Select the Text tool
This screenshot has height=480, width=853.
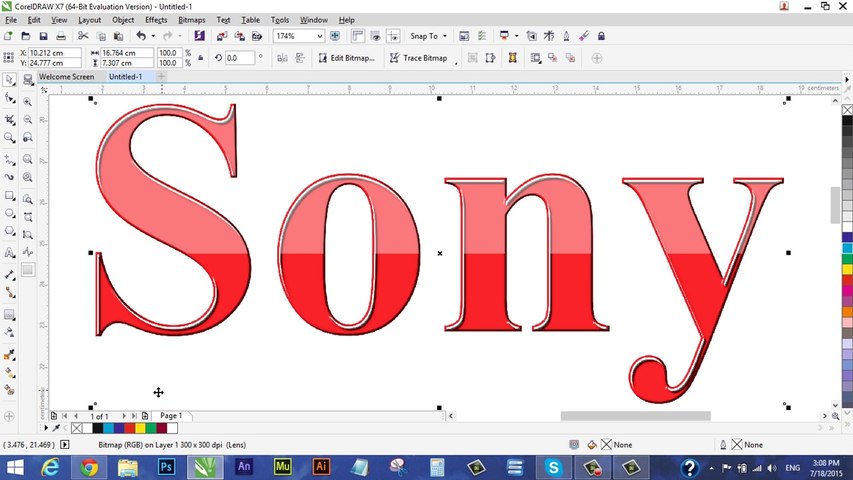click(9, 253)
